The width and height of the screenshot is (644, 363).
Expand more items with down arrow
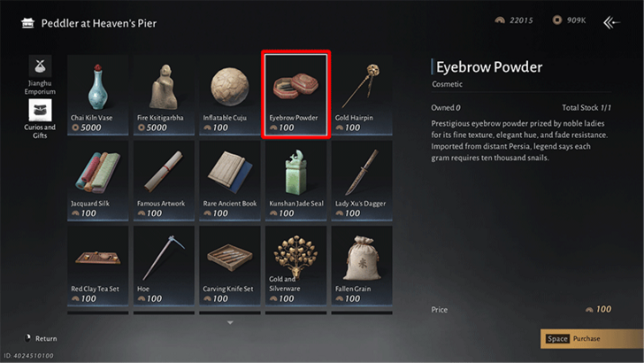(x=230, y=322)
